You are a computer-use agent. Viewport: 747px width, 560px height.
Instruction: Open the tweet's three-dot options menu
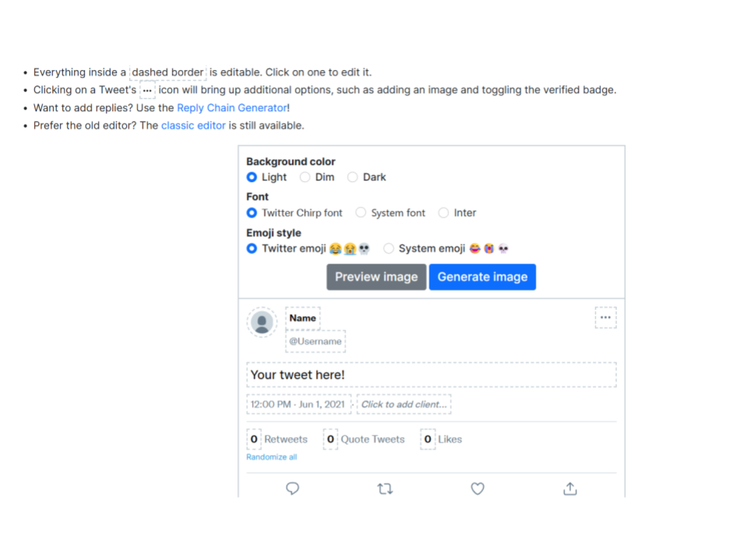(x=605, y=317)
